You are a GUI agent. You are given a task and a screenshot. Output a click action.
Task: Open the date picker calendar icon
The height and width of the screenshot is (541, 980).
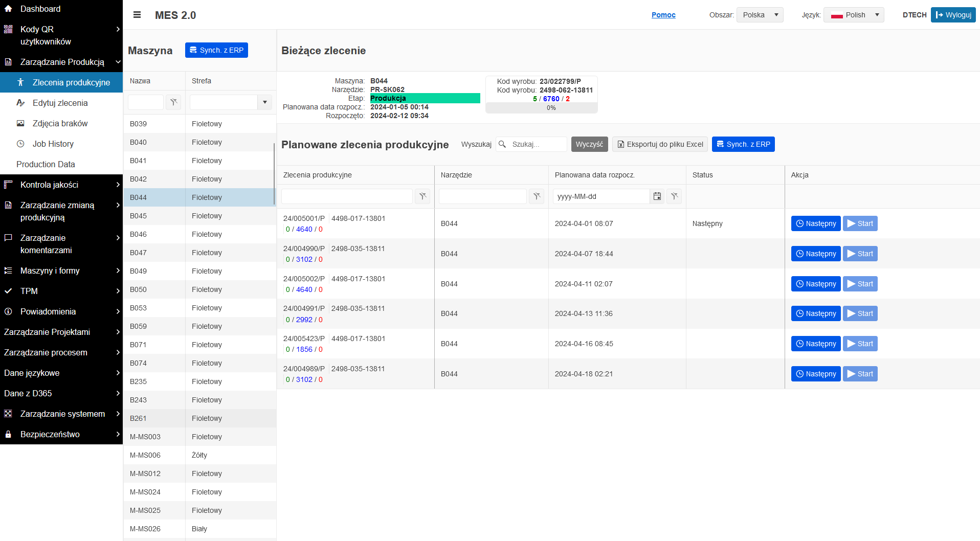(657, 196)
